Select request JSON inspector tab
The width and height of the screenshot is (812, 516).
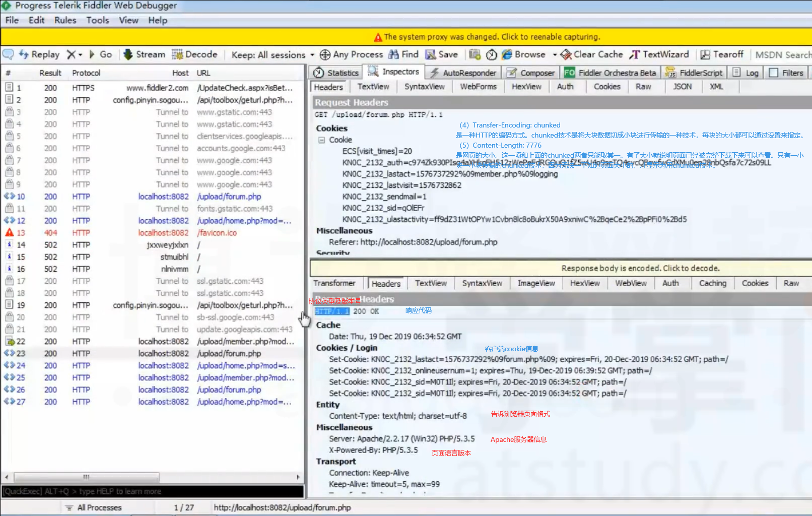[x=683, y=87]
